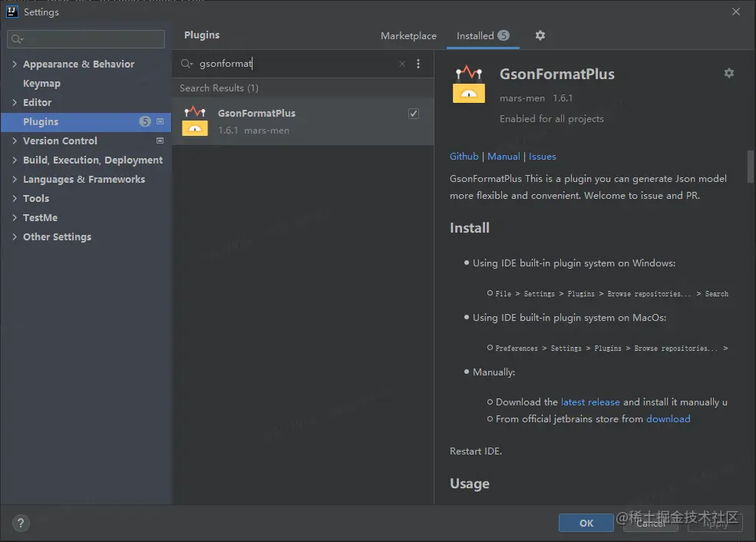Viewport: 756px width, 542px height.
Task: Clear the gsonformat search text
Action: coord(401,64)
